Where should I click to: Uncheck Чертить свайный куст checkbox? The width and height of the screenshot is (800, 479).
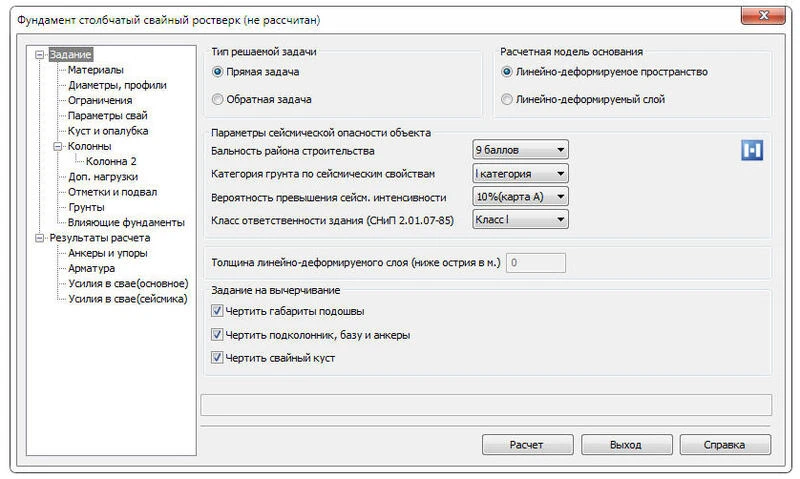click(x=217, y=358)
